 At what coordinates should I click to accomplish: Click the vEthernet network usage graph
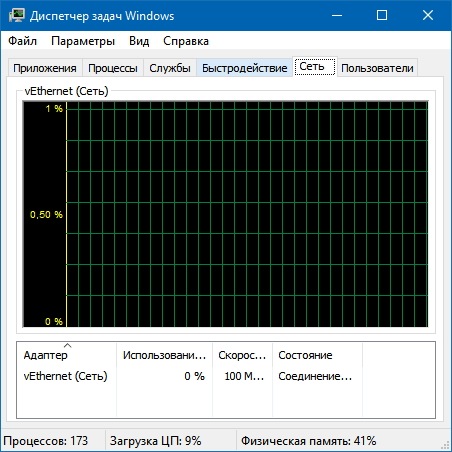[x=225, y=214]
